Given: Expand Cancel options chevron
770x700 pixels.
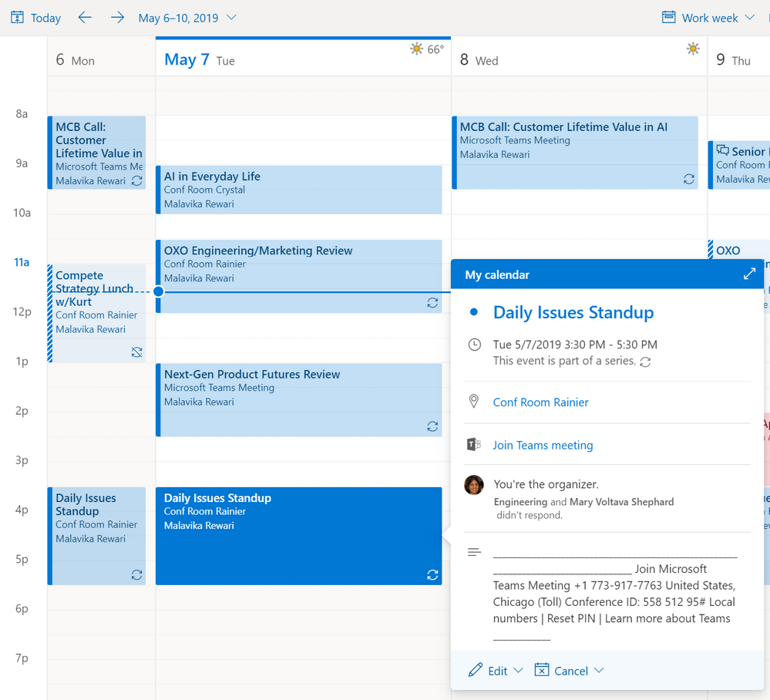Looking at the screenshot, I should [599, 670].
